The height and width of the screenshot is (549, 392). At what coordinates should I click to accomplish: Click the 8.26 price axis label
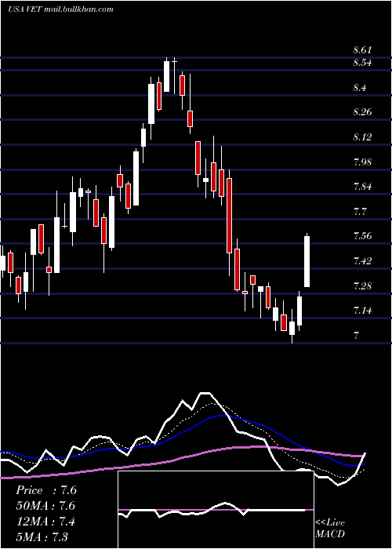[362, 112]
